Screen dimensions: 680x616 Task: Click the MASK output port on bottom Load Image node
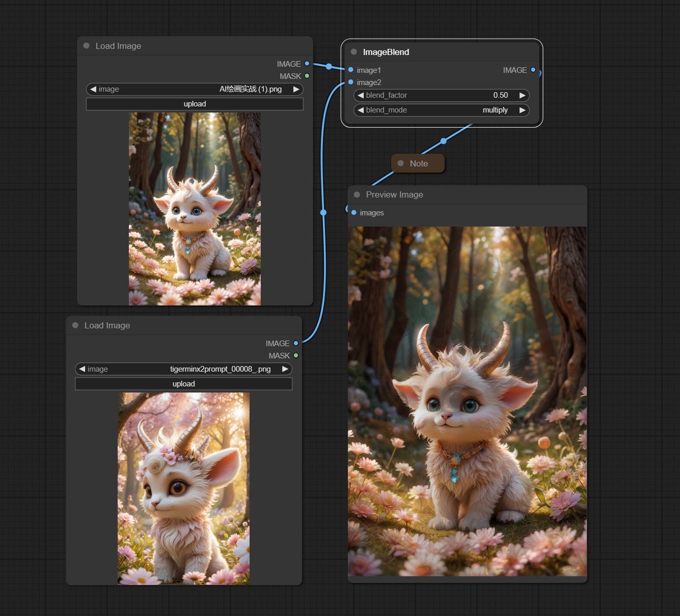tap(295, 355)
